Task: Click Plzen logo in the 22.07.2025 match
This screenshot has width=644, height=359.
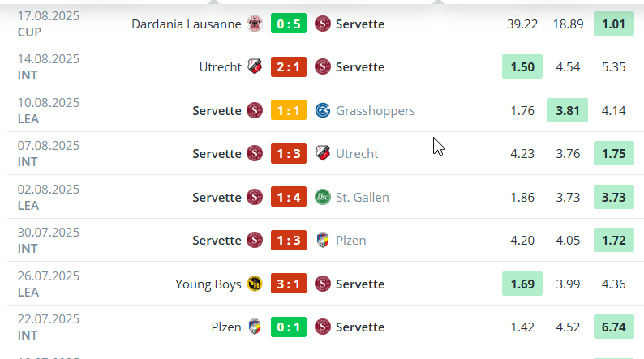Action: tap(255, 327)
